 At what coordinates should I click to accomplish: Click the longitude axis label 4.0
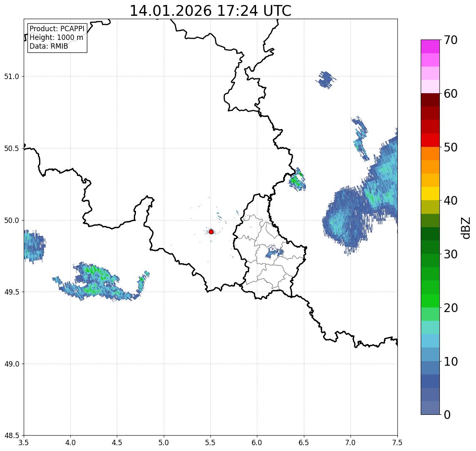[70, 443]
